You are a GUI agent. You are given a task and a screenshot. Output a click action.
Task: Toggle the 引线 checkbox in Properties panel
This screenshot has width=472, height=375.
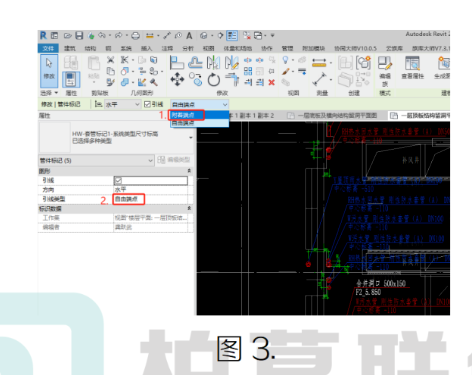[x=118, y=180]
